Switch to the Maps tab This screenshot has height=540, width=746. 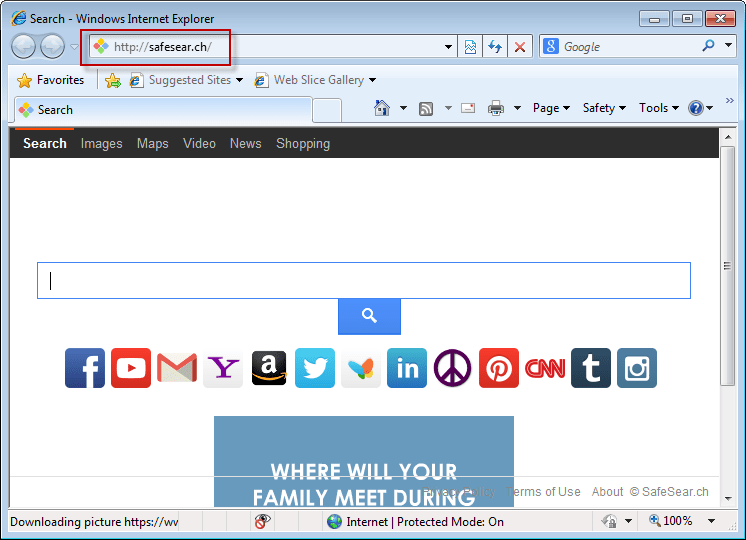click(153, 144)
